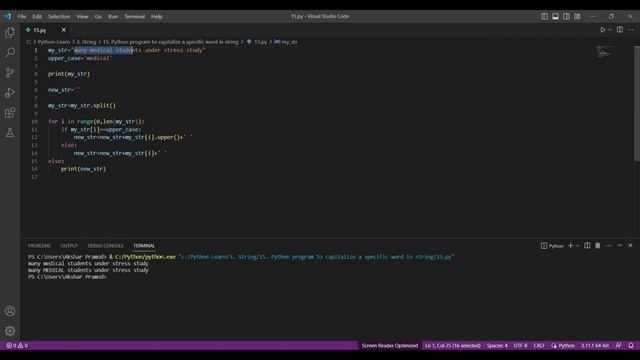Image resolution: width=640 pixels, height=360 pixels.
Task: Change indentation via 'Spaces: 4'
Action: [x=497, y=345]
